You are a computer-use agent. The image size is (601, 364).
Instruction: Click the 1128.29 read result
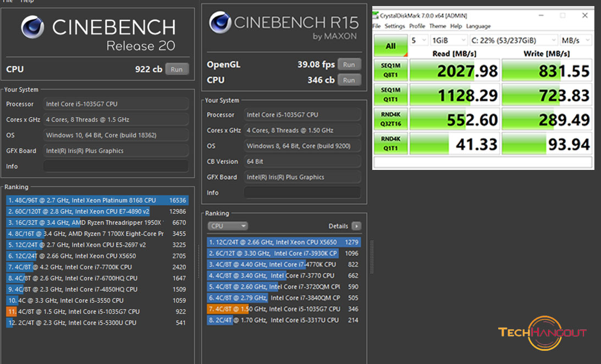pyautogui.click(x=455, y=95)
